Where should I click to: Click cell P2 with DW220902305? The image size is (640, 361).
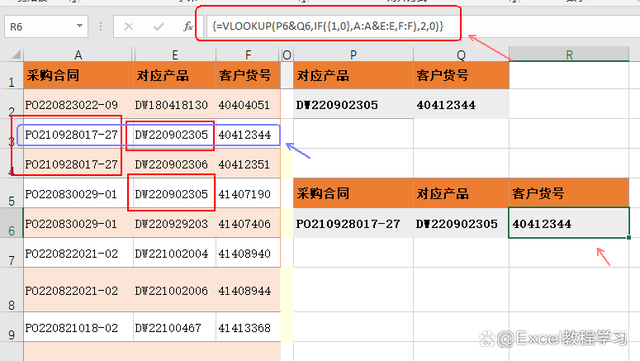(x=353, y=104)
